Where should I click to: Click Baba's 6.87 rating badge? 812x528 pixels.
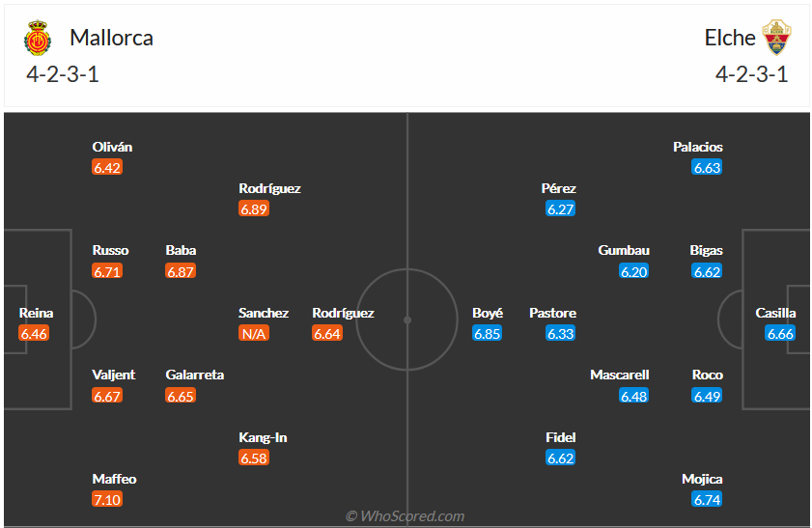[181, 271]
